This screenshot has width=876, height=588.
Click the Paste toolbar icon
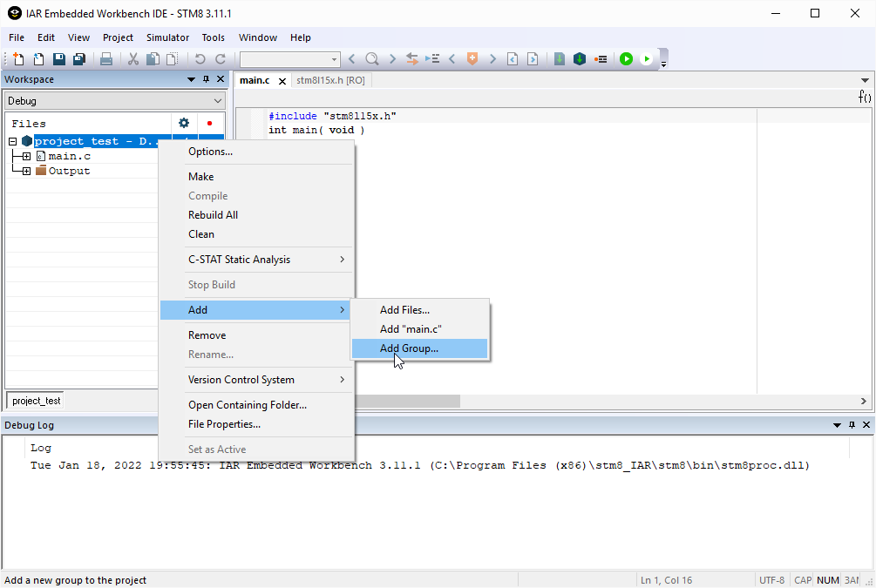pos(173,58)
